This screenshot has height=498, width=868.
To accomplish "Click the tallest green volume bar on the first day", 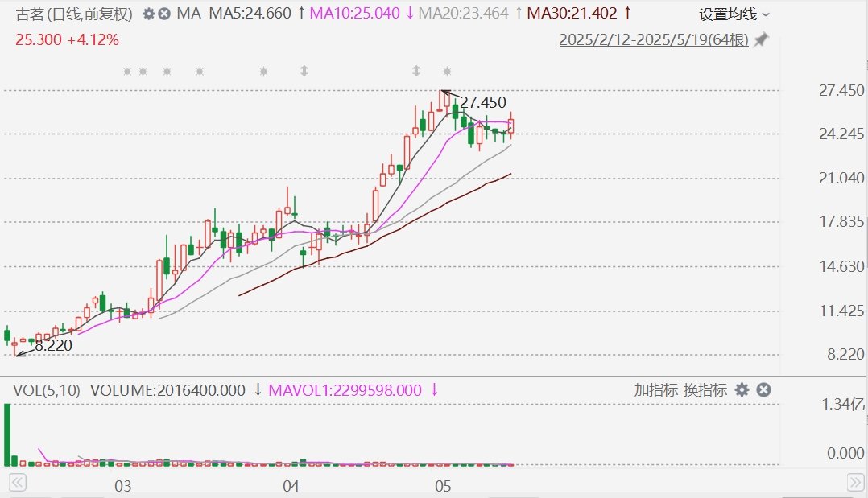I will coord(7,435).
